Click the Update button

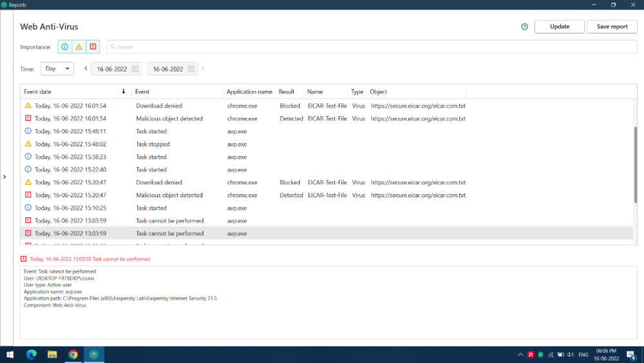560,26
